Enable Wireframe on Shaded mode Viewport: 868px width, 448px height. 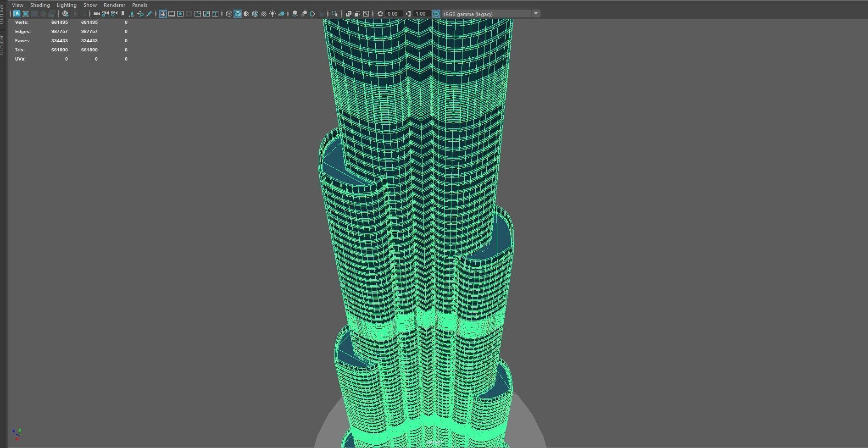pos(255,14)
